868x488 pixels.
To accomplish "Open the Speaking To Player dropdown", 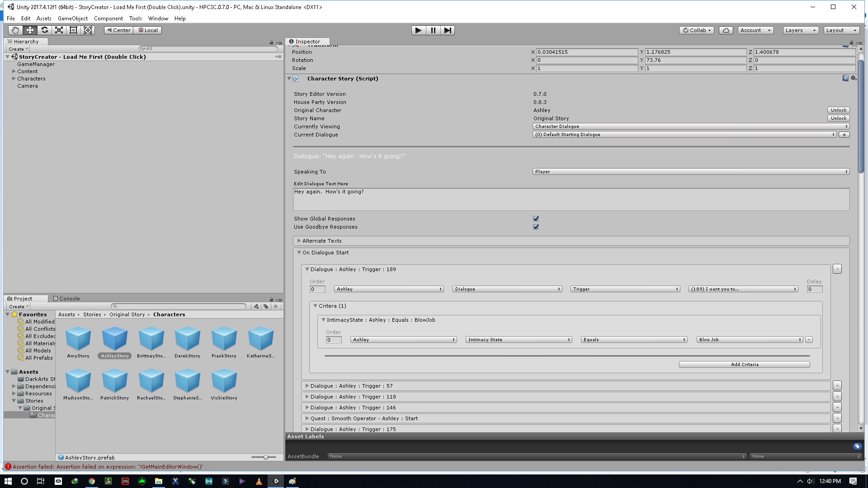I will 691,172.
